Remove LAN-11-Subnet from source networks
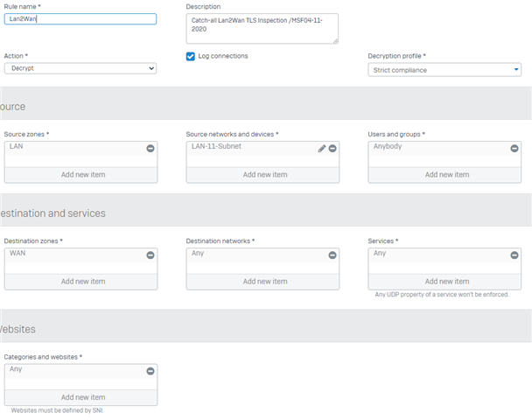The height and width of the screenshot is (420, 532). (x=332, y=148)
